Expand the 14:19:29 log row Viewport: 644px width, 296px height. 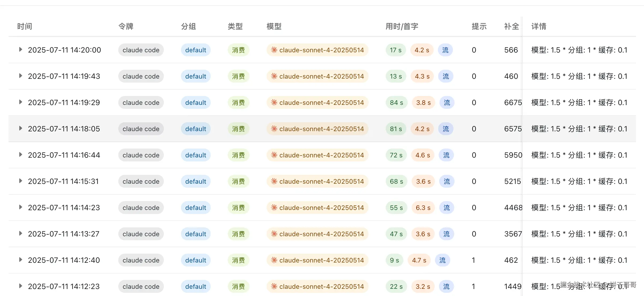(x=20, y=102)
